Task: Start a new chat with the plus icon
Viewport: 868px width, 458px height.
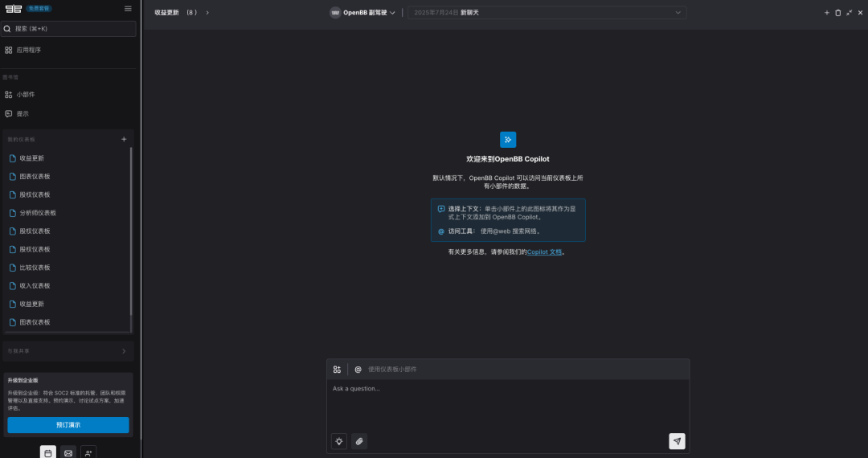Action: click(x=826, y=13)
